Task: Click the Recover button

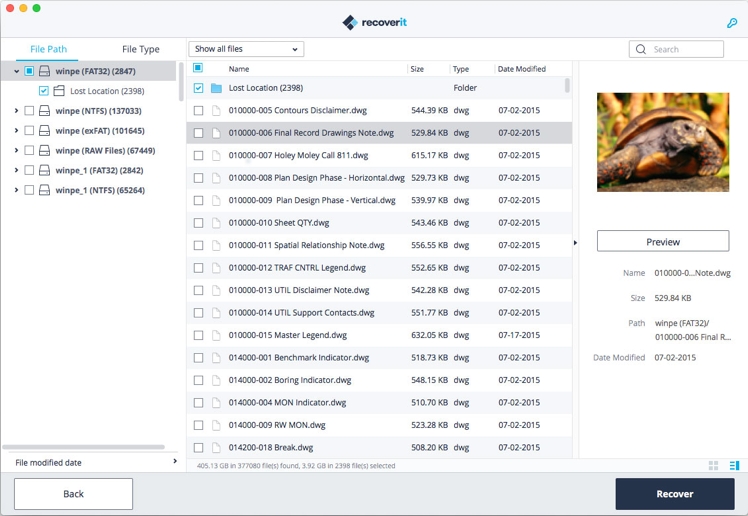Action: [674, 494]
